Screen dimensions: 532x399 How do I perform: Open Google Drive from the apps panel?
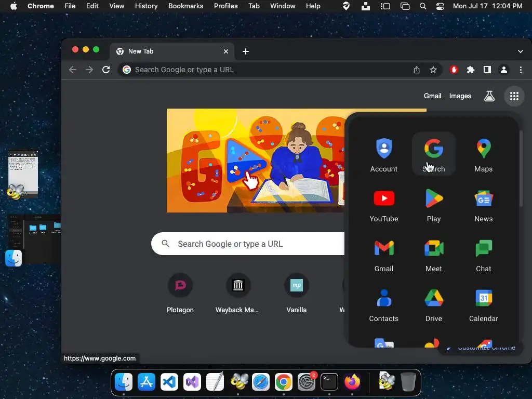[x=434, y=304]
